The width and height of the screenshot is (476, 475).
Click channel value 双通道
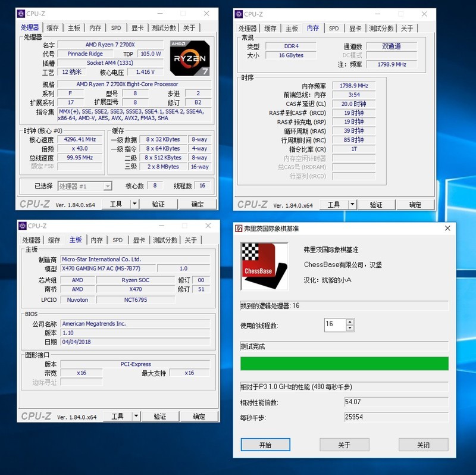pyautogui.click(x=392, y=46)
